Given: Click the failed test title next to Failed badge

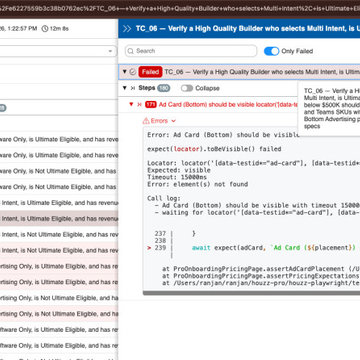Looking at the screenshot, I should pyautogui.click(x=262, y=72).
